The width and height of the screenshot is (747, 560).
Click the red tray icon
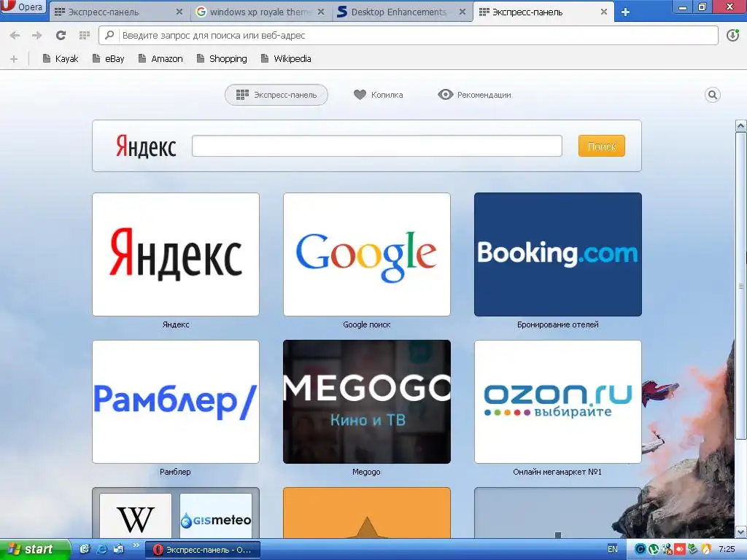679,550
